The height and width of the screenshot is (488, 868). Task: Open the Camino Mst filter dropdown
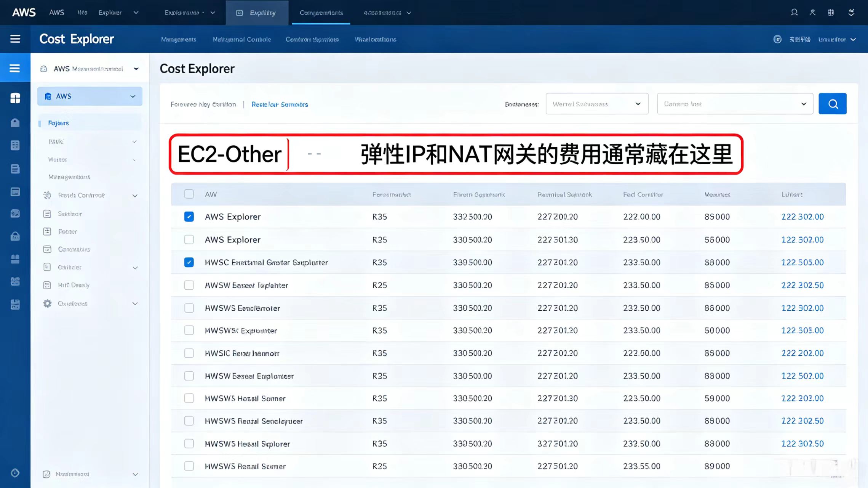pos(735,104)
